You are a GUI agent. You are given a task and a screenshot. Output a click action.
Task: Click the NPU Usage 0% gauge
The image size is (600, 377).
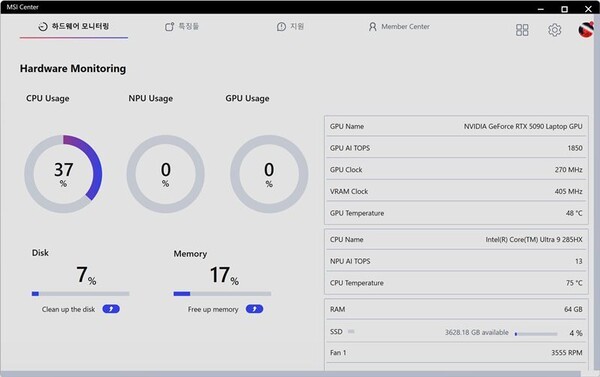[165, 174]
